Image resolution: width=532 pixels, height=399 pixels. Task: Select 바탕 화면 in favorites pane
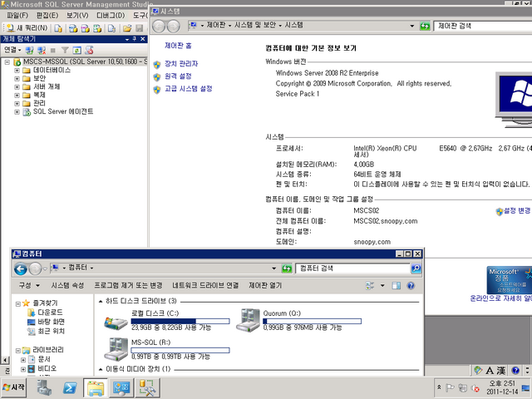(51, 322)
